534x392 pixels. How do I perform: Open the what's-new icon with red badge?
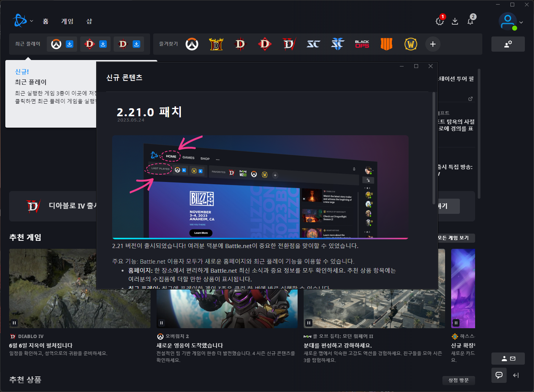[440, 21]
